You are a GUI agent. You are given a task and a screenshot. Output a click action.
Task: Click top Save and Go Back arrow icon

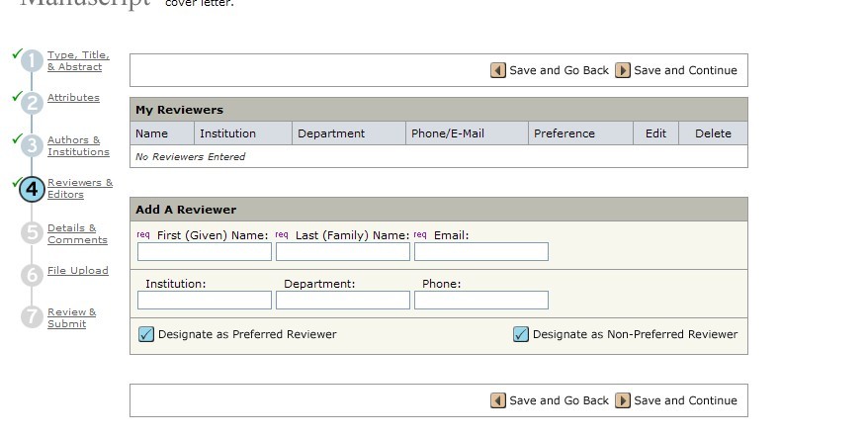(x=498, y=70)
